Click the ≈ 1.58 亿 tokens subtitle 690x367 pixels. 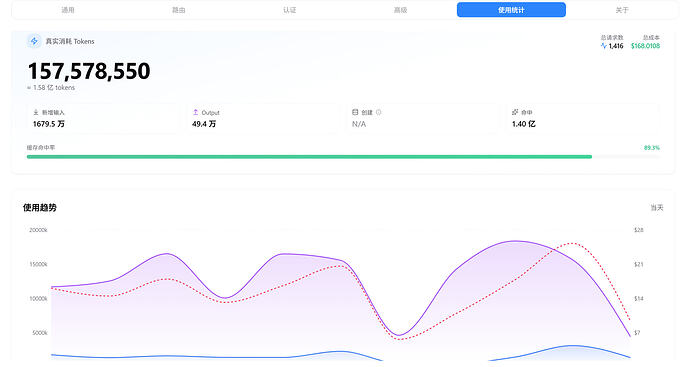(51, 88)
